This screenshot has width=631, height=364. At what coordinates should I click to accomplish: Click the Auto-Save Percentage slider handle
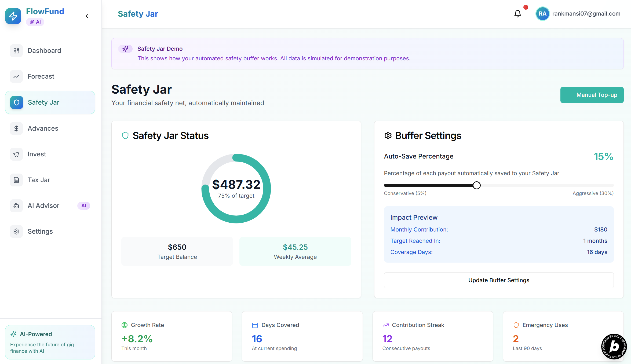coord(477,185)
